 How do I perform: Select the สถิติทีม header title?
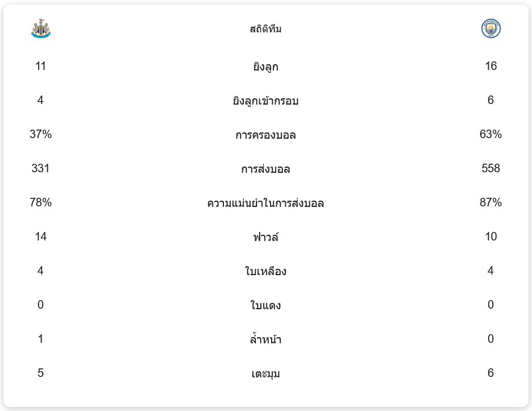pyautogui.click(x=265, y=29)
